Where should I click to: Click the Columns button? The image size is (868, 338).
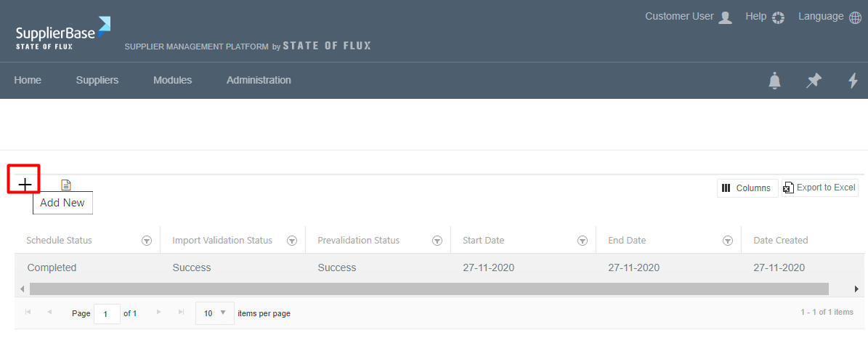point(747,188)
